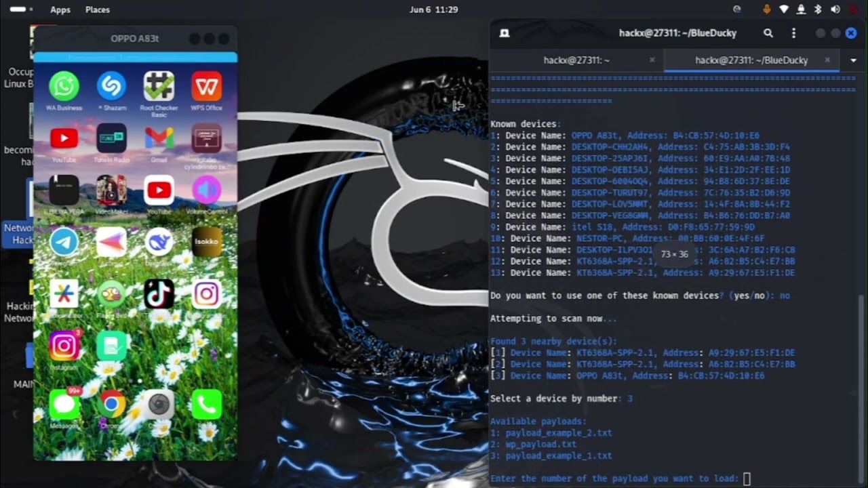Screen dimensions: 868x488
Task: Click new terminal tab icon
Action: click(x=505, y=33)
